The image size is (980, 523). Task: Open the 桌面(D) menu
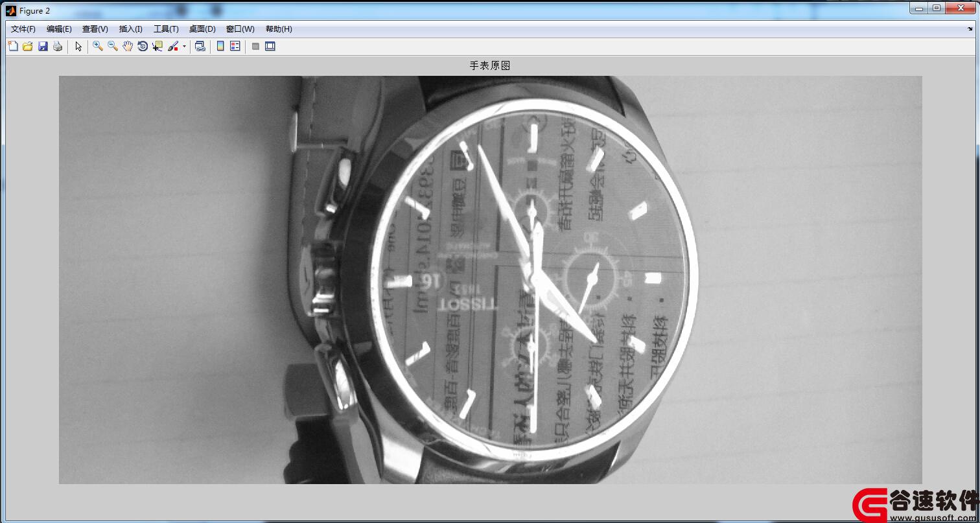point(202,29)
